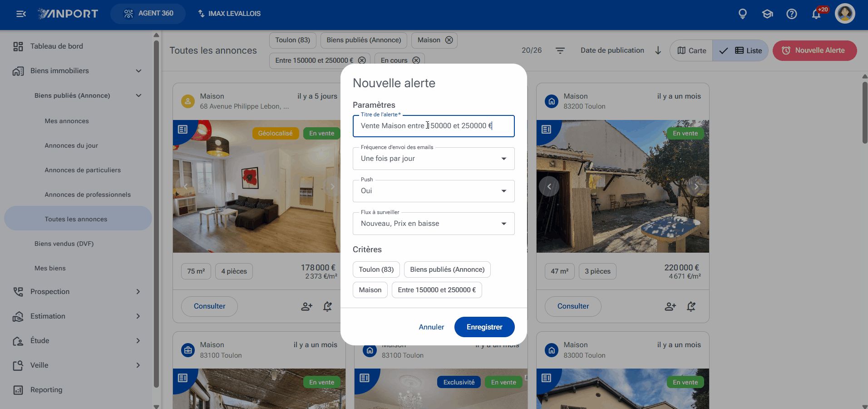Collapse the Biens publiés (Annonce) submenu

(x=139, y=95)
